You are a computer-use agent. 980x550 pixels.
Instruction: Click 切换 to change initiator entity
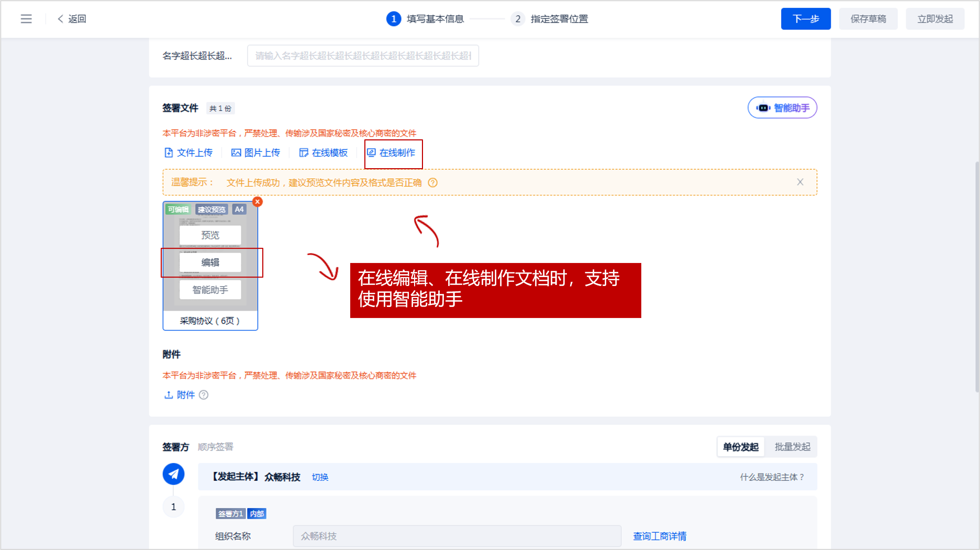coord(320,477)
